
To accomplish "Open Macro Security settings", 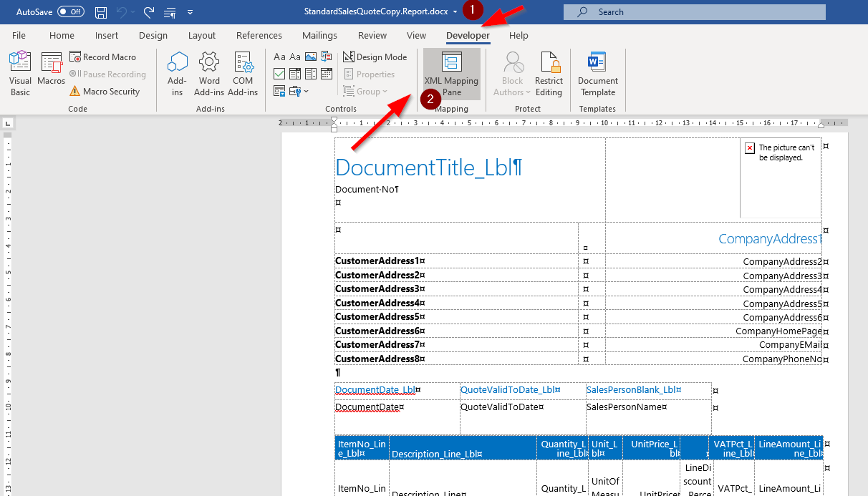I will [x=105, y=92].
